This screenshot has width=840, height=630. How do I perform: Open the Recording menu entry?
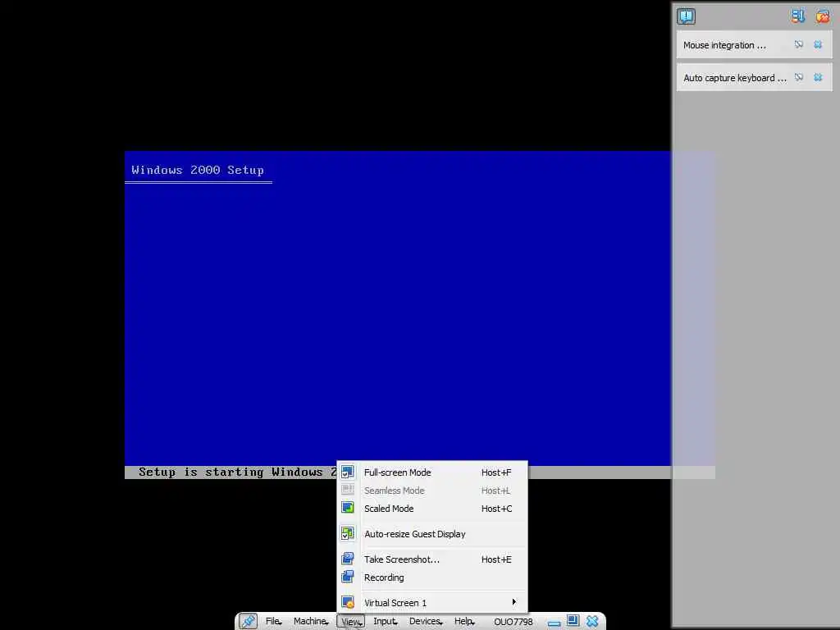pos(432,577)
